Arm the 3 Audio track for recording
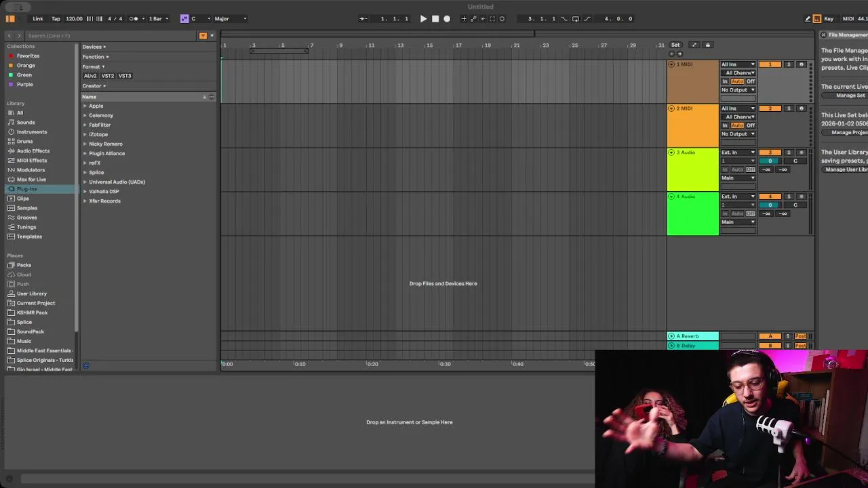Image resolution: width=868 pixels, height=488 pixels. coord(801,152)
